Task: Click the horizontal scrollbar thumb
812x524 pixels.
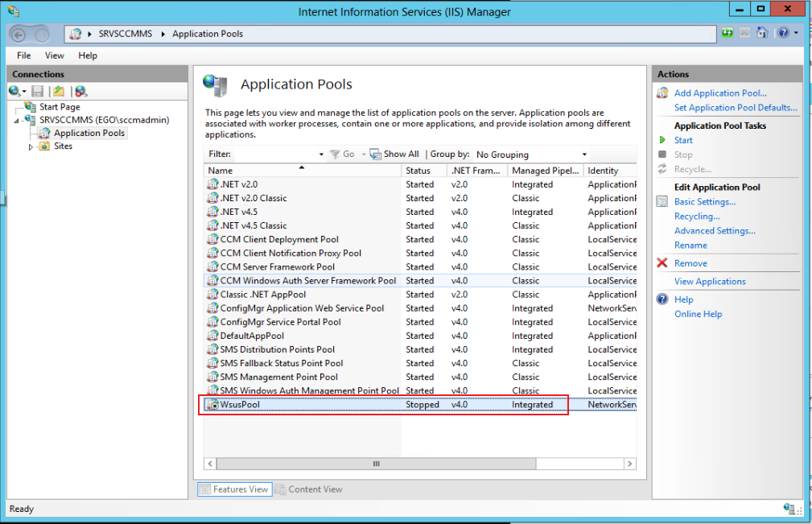Action: pos(376,464)
